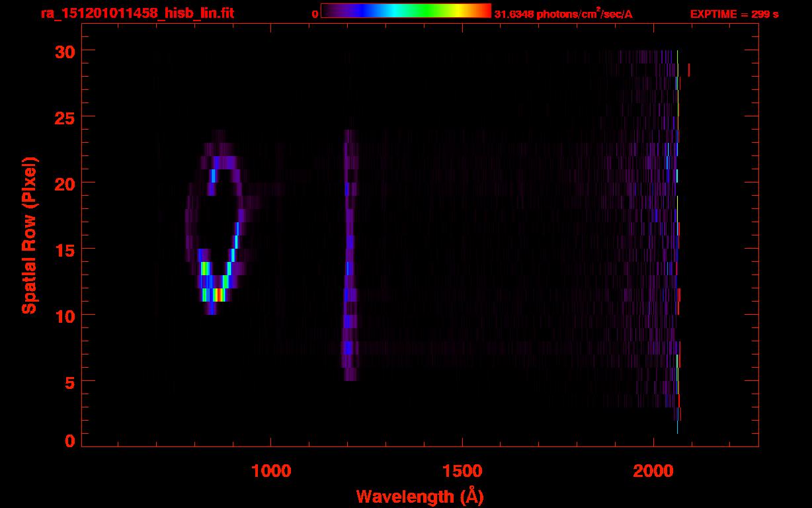Click the 10 spatial row tick label
Screen dimensions: 812x508
coord(65,315)
